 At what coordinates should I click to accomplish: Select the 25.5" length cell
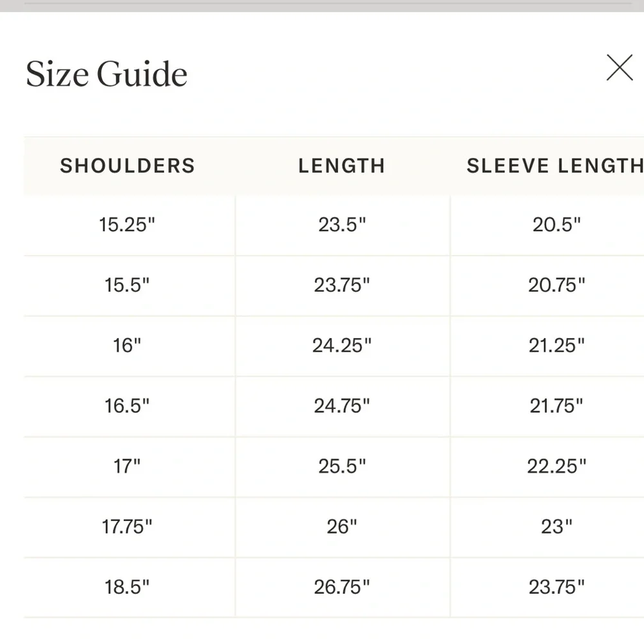tap(342, 466)
